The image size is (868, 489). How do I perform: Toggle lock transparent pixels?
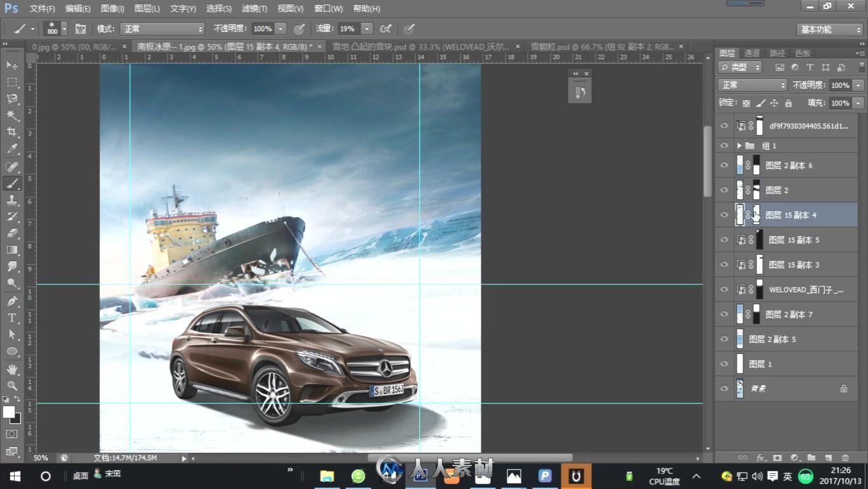(746, 103)
